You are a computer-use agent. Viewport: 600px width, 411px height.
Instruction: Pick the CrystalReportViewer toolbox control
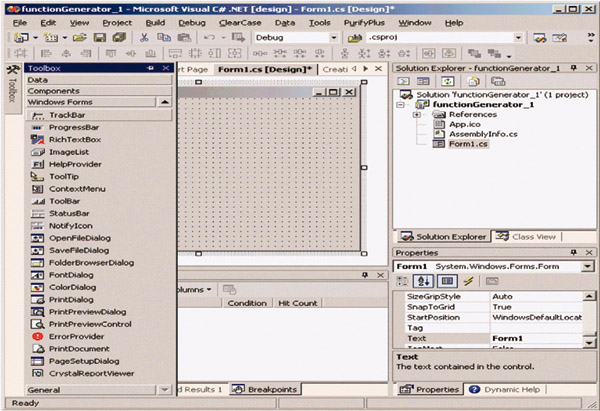(x=89, y=373)
